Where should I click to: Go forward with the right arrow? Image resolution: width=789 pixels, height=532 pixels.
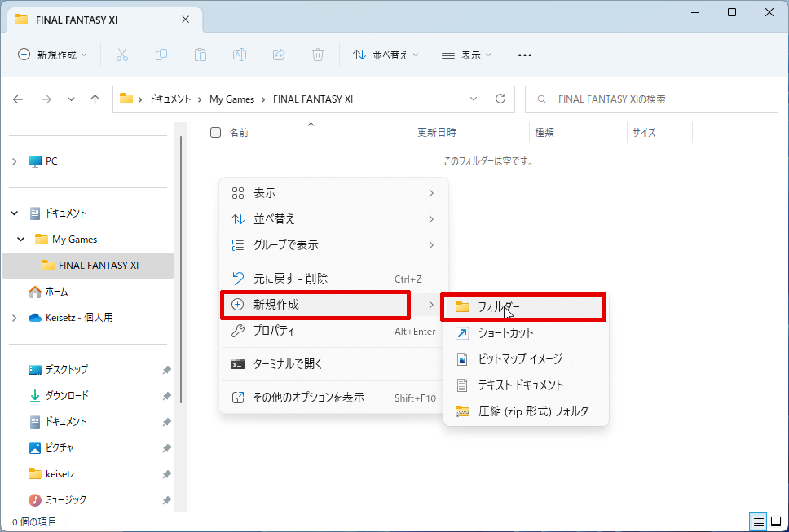click(x=46, y=99)
